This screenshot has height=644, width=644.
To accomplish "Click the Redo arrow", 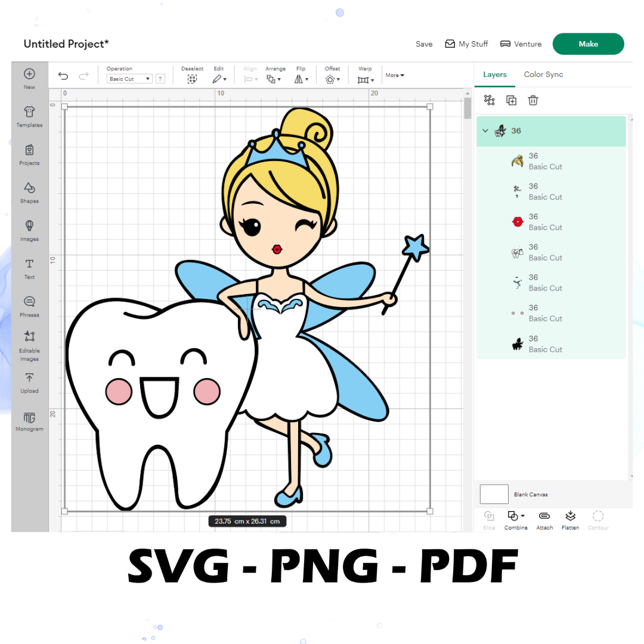I will point(83,76).
